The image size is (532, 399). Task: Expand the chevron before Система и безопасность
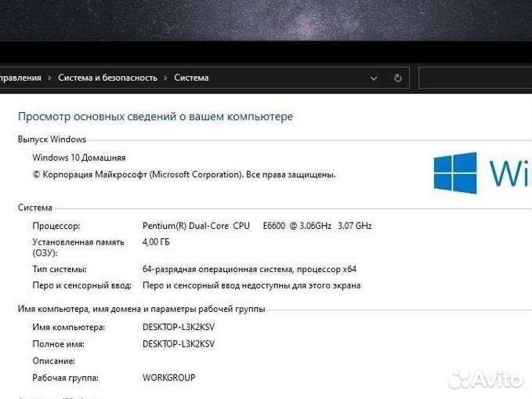tap(49, 78)
